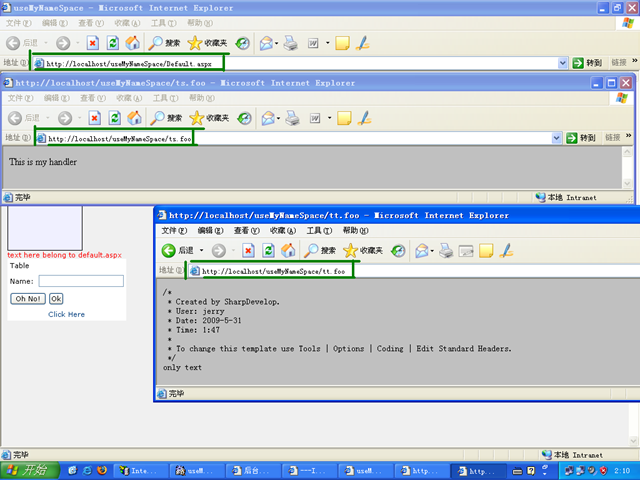Click the Name text input field

[x=80, y=281]
